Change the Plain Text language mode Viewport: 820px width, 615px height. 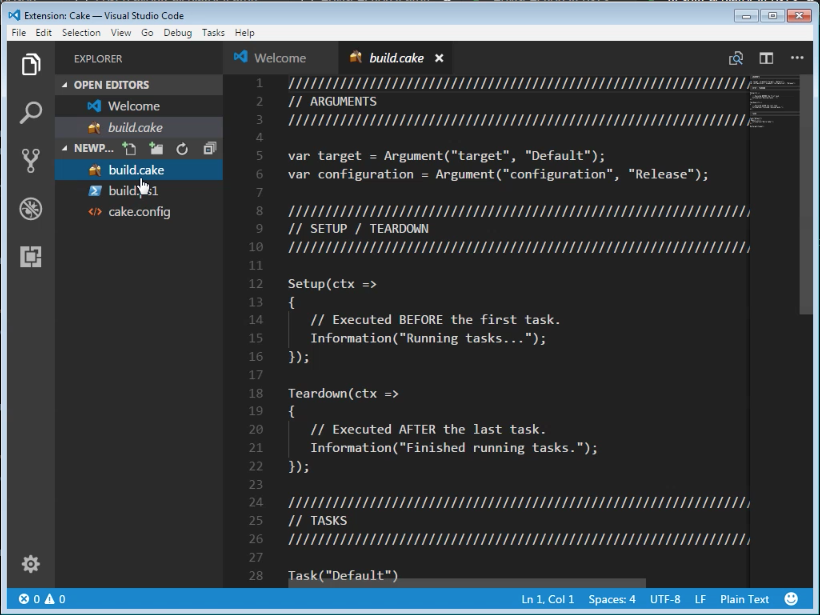coord(744,599)
